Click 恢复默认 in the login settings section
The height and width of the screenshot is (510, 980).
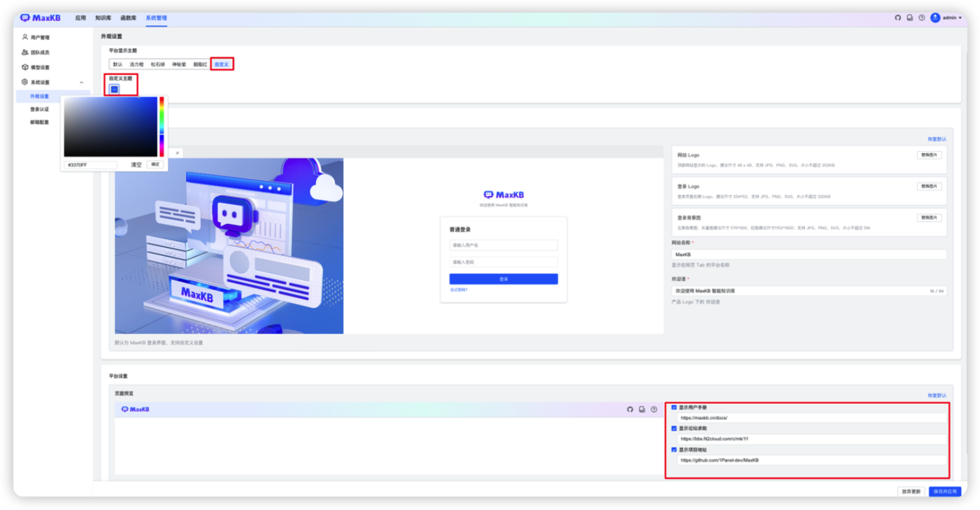pos(937,139)
